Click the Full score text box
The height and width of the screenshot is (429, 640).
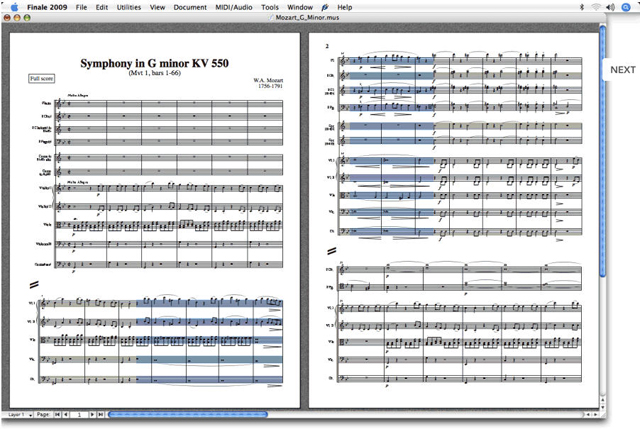(42, 78)
